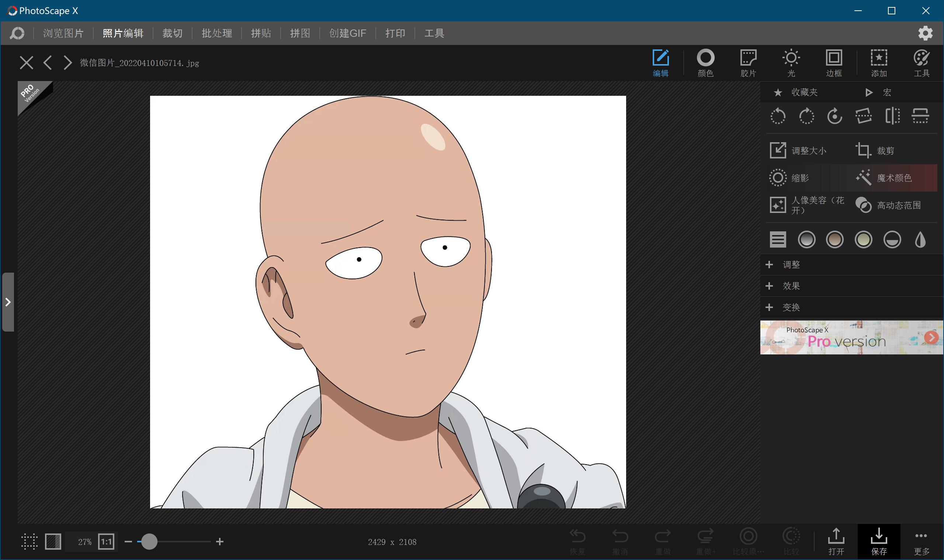Click the 保存 save button

pyautogui.click(x=879, y=542)
